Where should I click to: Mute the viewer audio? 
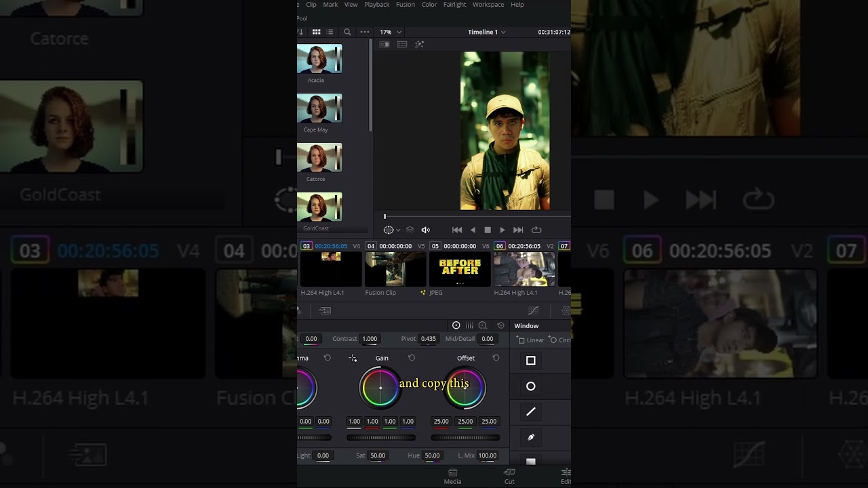point(426,230)
